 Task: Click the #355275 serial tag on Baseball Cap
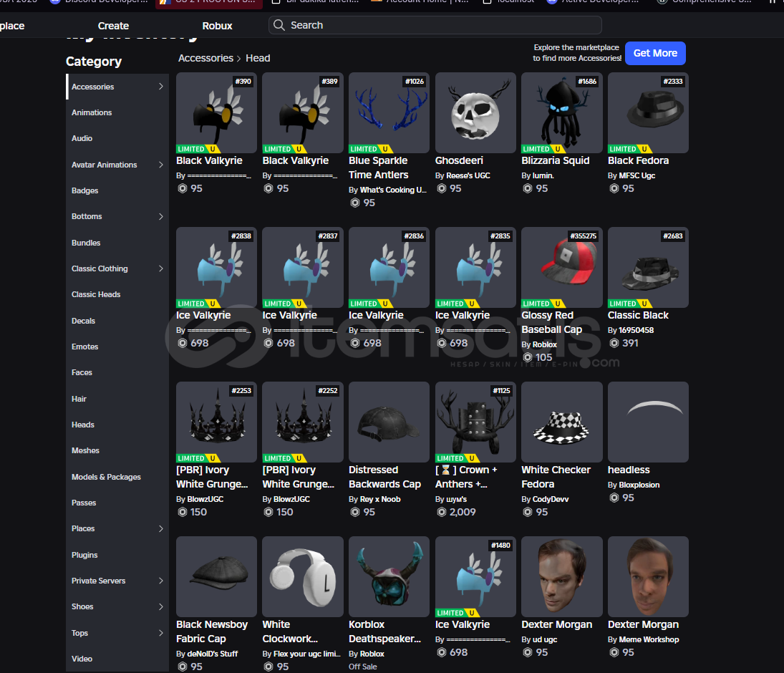[583, 236]
